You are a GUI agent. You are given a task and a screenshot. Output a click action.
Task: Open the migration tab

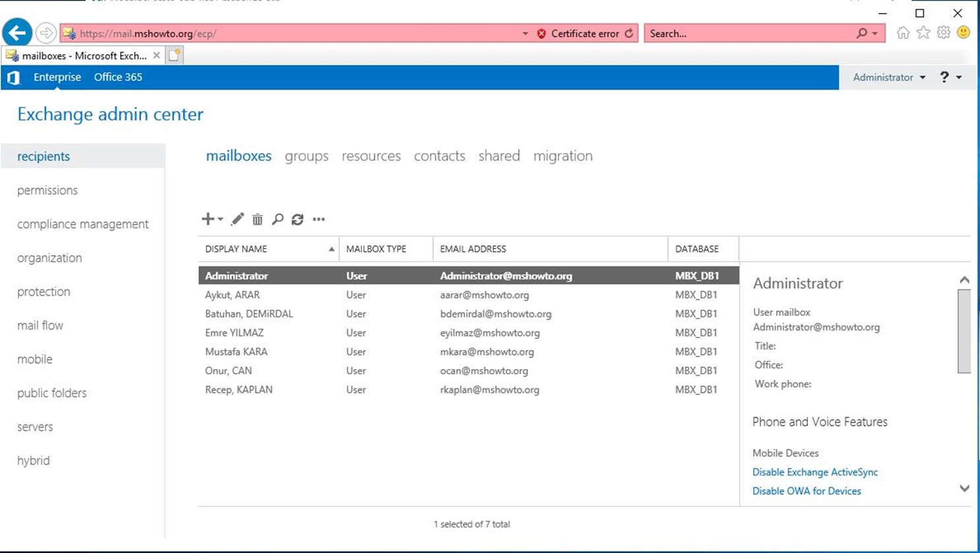tap(563, 156)
